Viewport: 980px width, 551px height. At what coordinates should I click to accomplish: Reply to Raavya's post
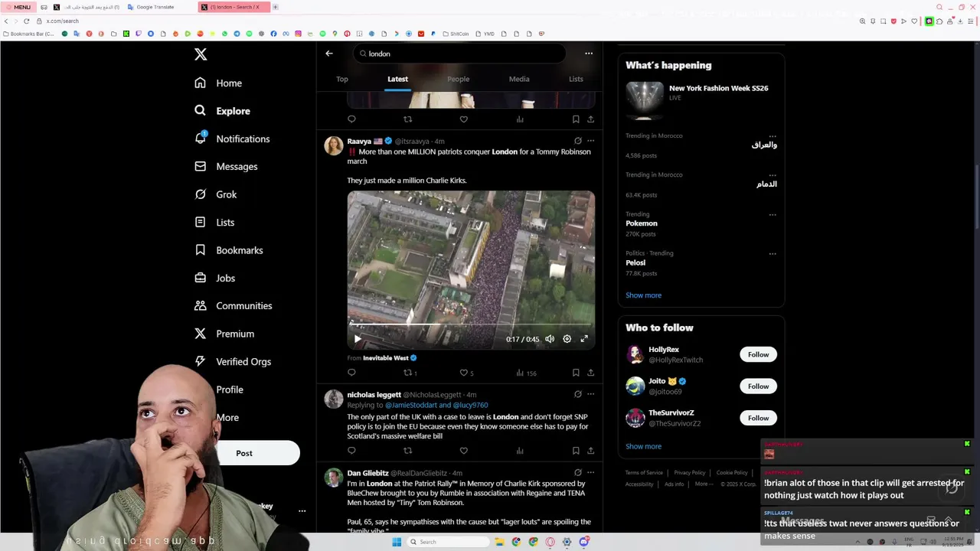click(x=351, y=373)
